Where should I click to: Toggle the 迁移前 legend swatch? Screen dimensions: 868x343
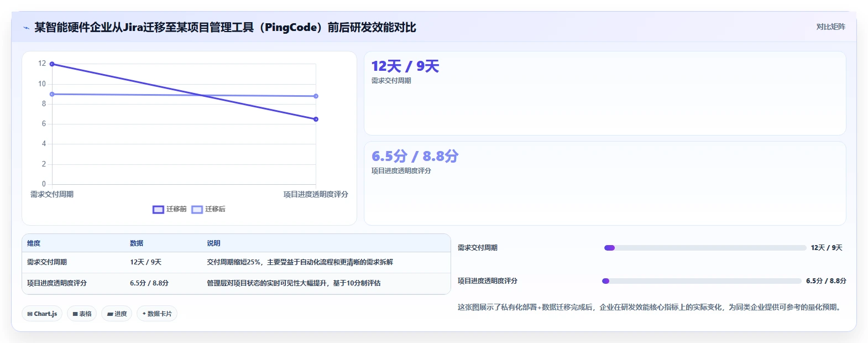(x=158, y=209)
